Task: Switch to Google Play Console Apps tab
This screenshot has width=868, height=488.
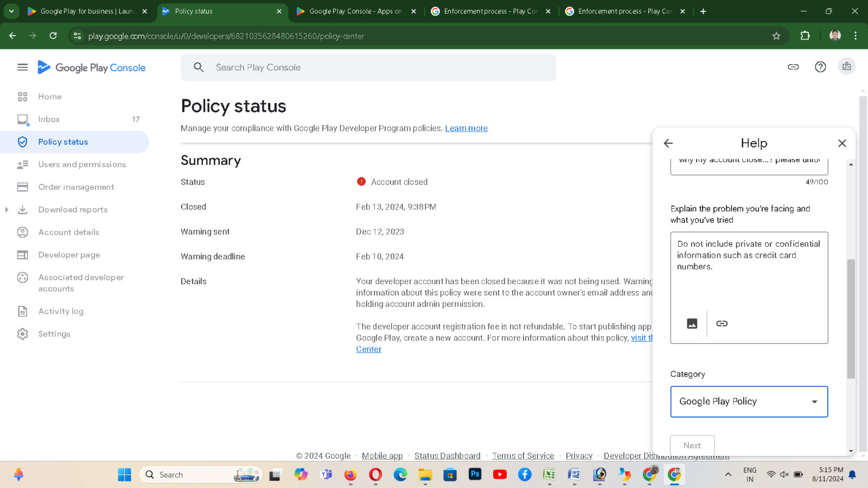Action: (x=355, y=11)
